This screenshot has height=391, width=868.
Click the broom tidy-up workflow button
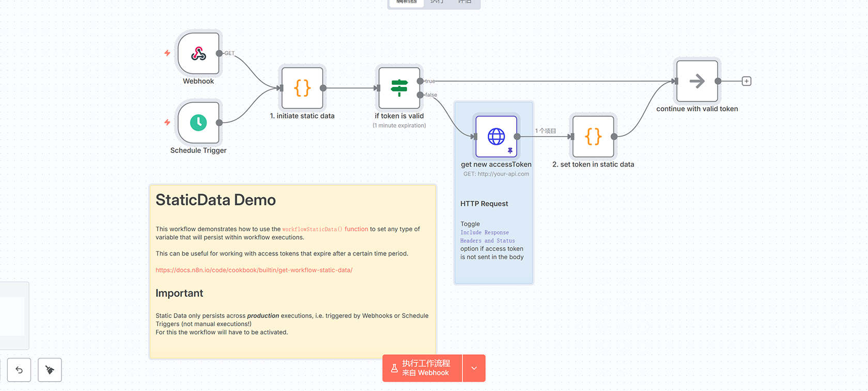[50, 370]
